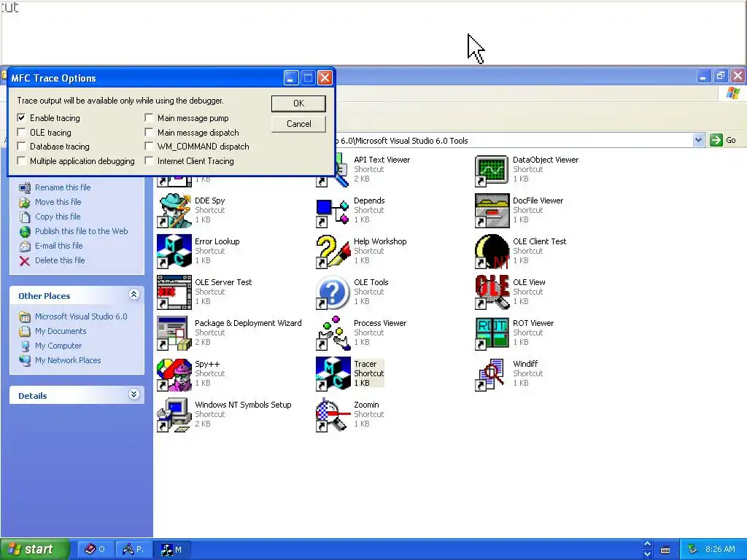Click the network status tray icon
Viewport: 747px width, 560px height.
[692, 550]
